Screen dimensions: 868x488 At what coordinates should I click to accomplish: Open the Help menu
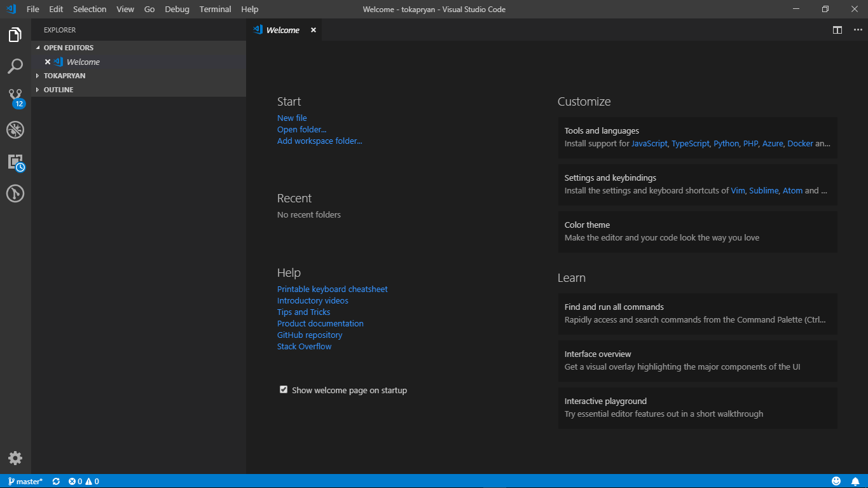[x=250, y=9]
